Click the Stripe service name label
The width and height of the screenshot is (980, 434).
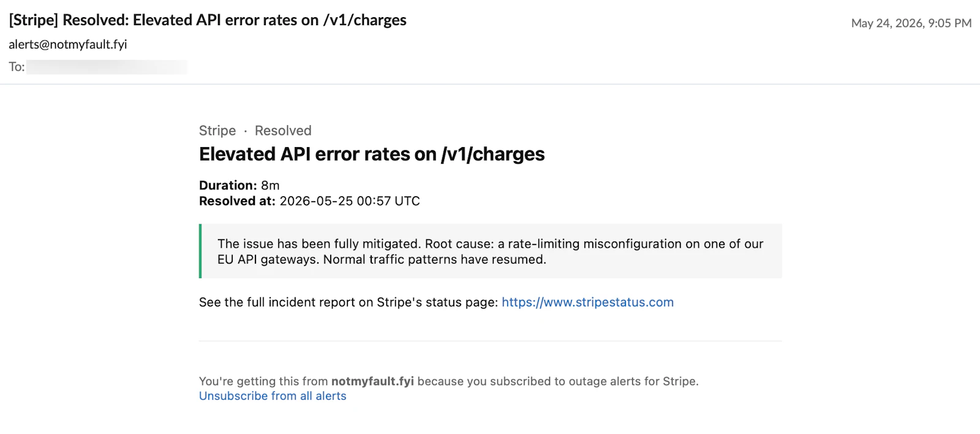[217, 131]
